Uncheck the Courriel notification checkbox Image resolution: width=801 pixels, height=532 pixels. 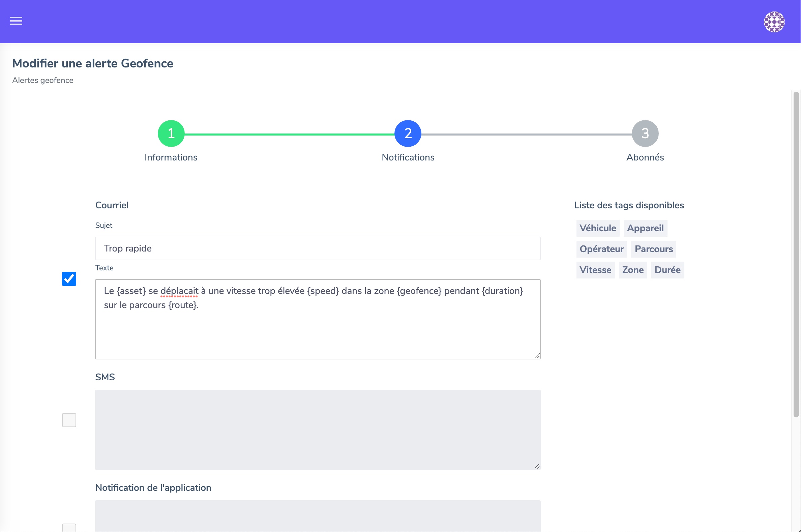click(69, 278)
